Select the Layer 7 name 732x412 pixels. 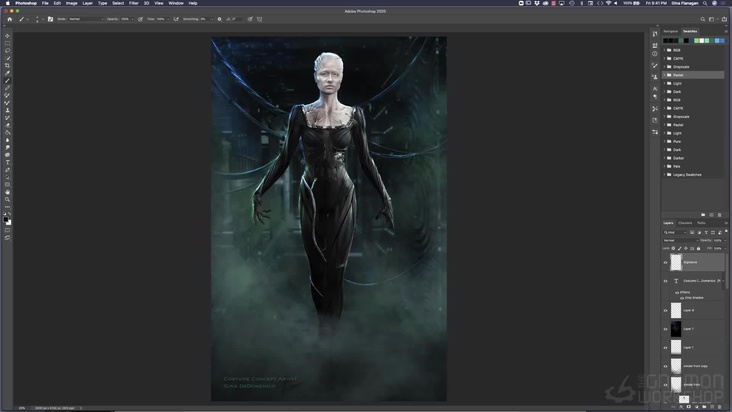click(x=688, y=329)
